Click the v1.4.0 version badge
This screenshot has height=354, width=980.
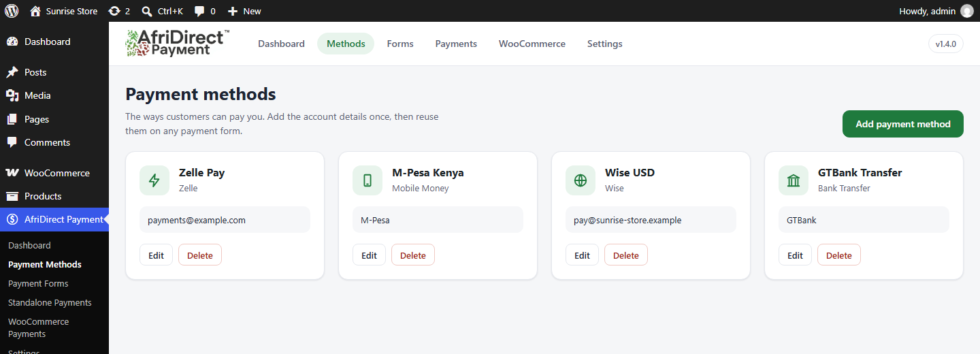coord(946,44)
